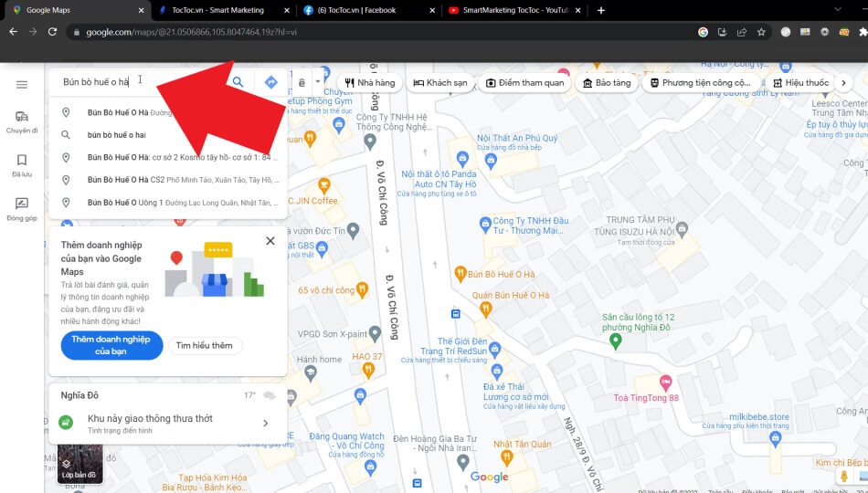Click the C.JIN Coffee map label

tap(312, 201)
